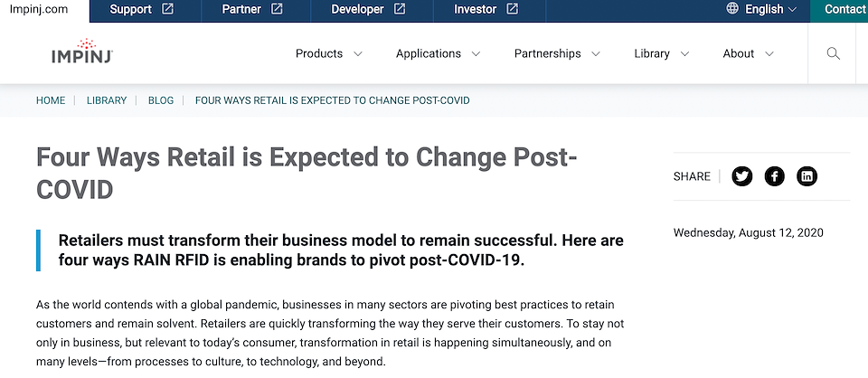Expand the Partnerships menu chevron
This screenshot has width=868, height=378.
point(596,54)
